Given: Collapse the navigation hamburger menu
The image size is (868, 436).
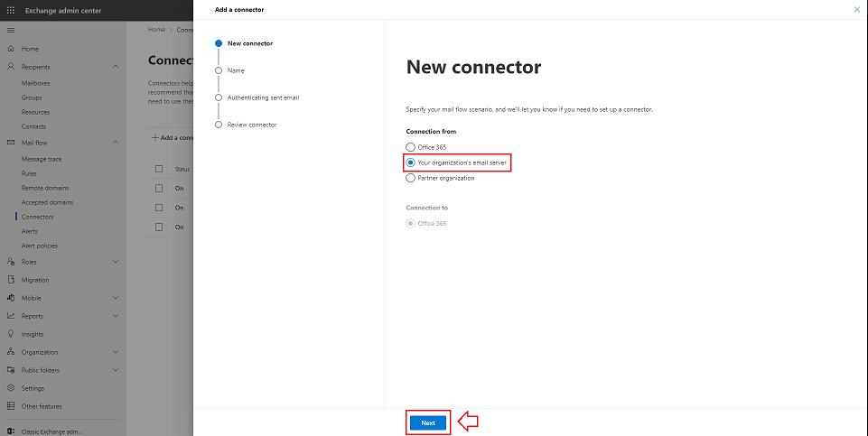Looking at the screenshot, I should click(11, 31).
